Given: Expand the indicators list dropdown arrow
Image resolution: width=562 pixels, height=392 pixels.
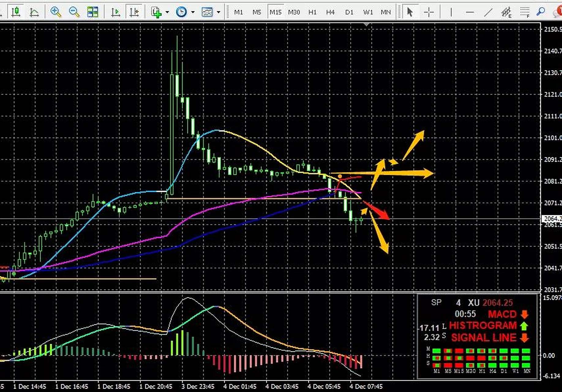Looking at the screenshot, I should (x=167, y=12).
